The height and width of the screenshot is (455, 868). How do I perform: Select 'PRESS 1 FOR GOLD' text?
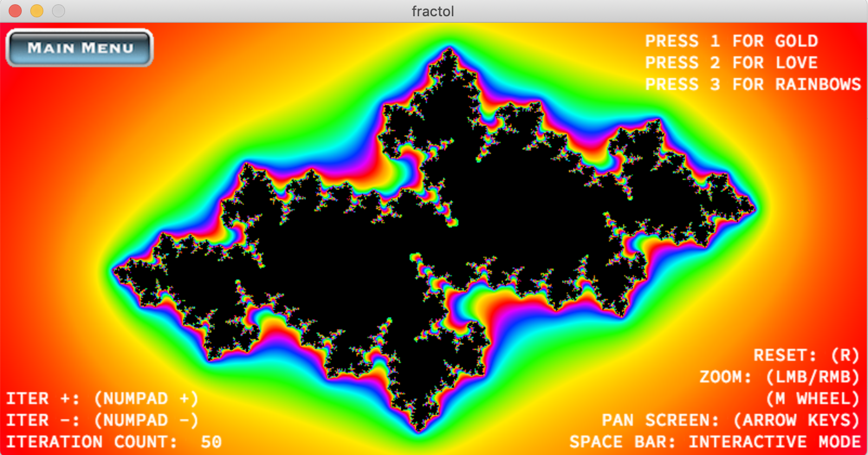731,41
